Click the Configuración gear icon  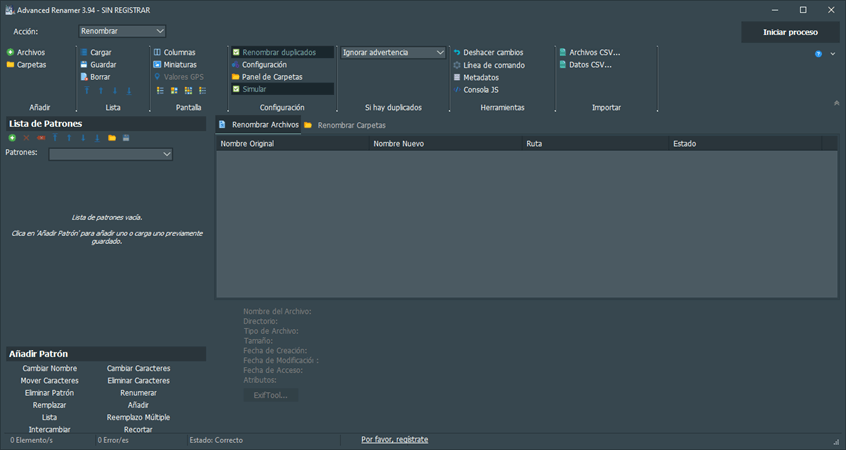[x=236, y=65]
